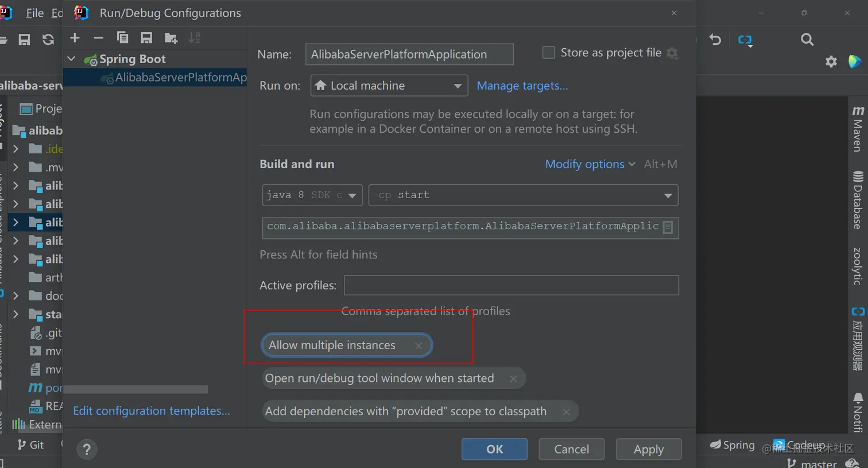868x468 pixels.
Task: Click the Reload from disk icon in IDE toolbar
Action: pos(48,40)
